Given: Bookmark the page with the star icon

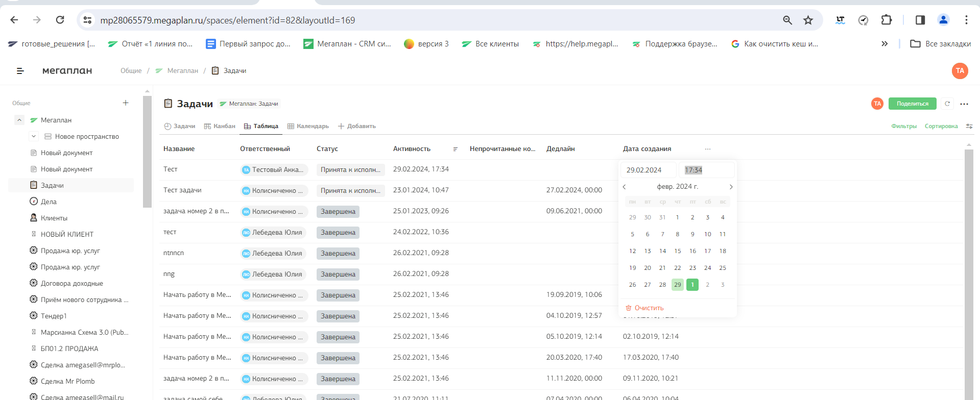Looking at the screenshot, I should click(808, 20).
